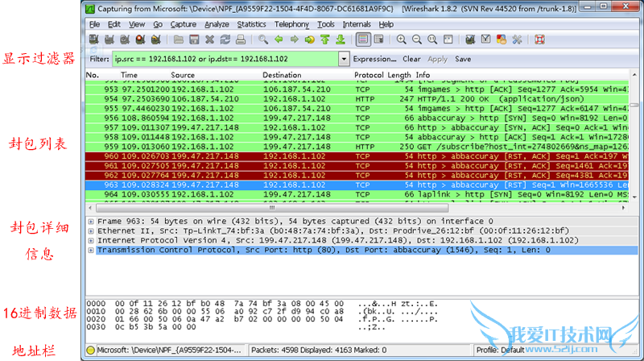The width and height of the screenshot is (644, 361).
Task: Open the Internals menu
Action: pyautogui.click(x=357, y=24)
